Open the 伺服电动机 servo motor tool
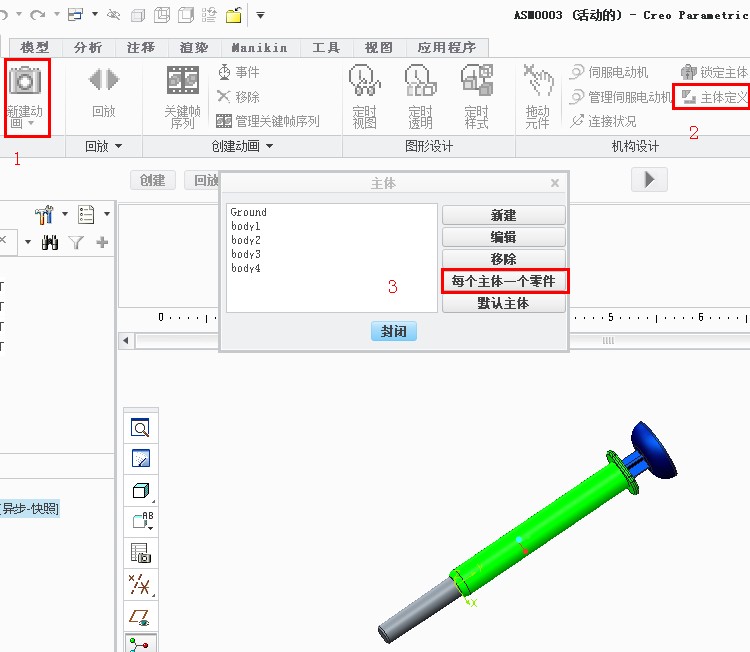This screenshot has height=652, width=750. coord(609,72)
